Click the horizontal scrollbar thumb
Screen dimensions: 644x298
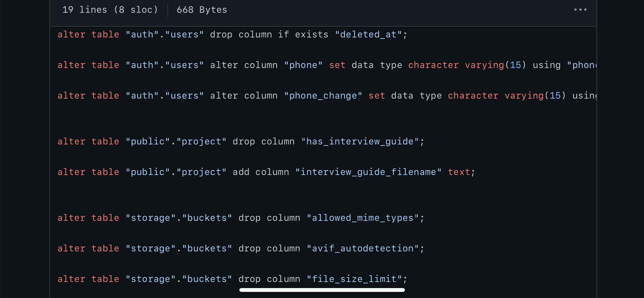coord(322,290)
